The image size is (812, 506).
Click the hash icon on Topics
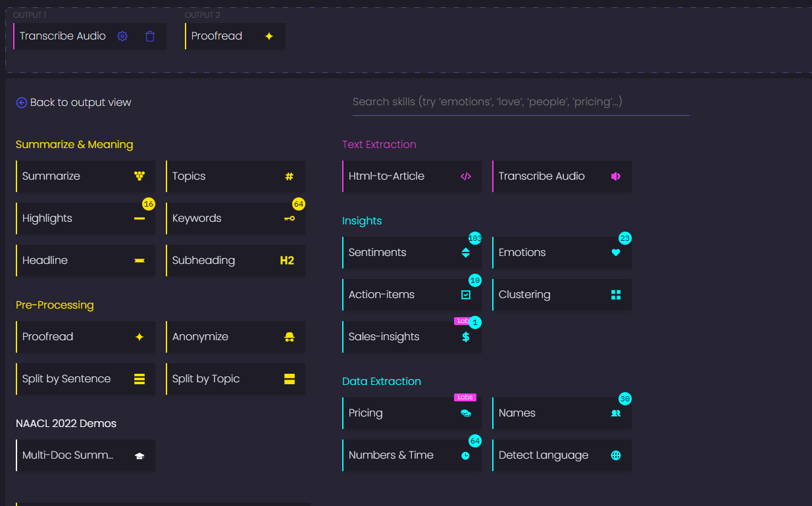pyautogui.click(x=290, y=176)
